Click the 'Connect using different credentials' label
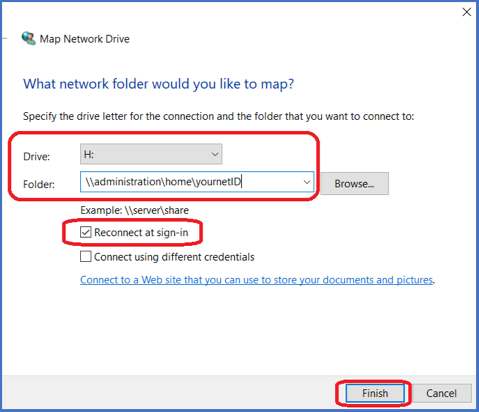 coord(174,257)
